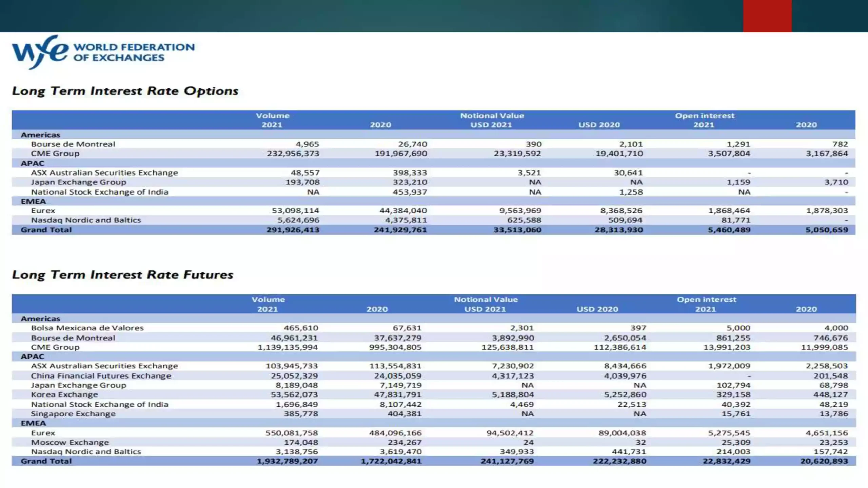The image size is (868, 488).
Task: Click Nasdaq Nordic options value 5,624,696
Action: tap(298, 220)
